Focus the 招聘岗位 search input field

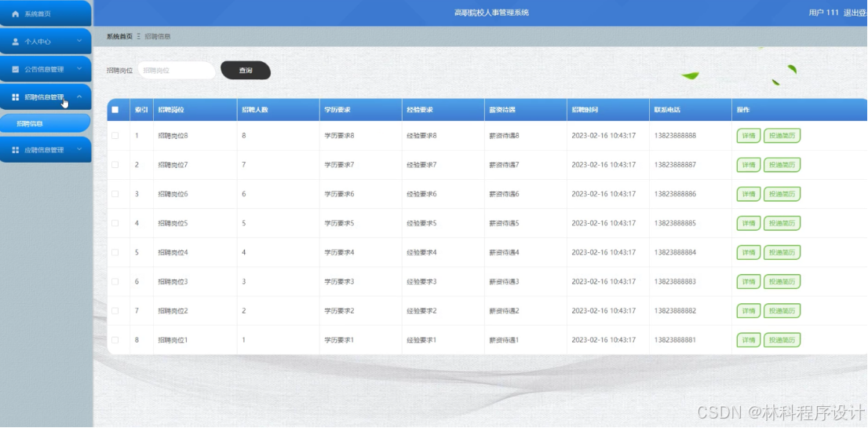pos(177,71)
